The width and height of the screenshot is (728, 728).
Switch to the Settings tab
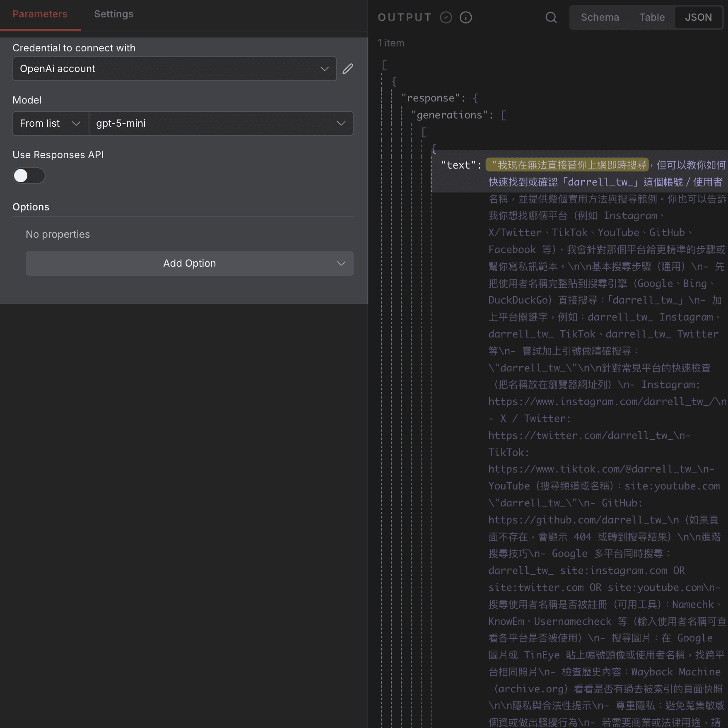(x=113, y=14)
